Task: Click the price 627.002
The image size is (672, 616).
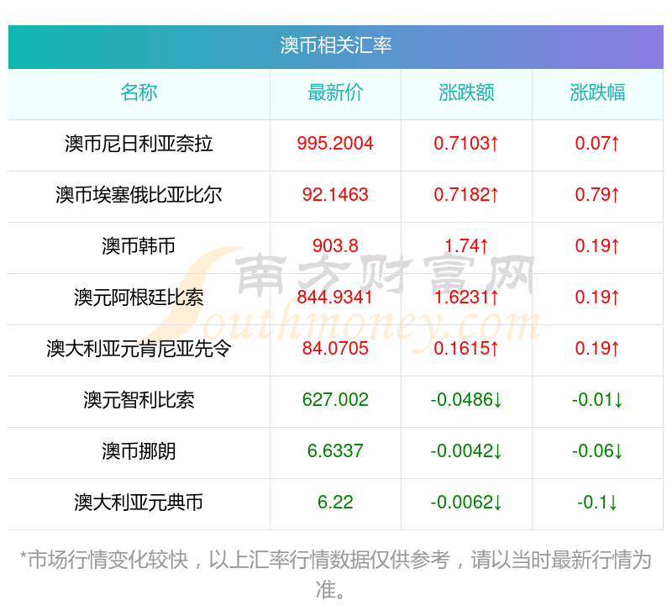Action: (335, 400)
